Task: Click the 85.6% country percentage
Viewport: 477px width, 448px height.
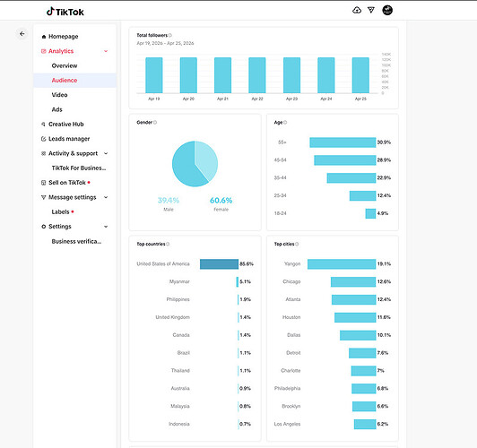Action: click(x=247, y=264)
